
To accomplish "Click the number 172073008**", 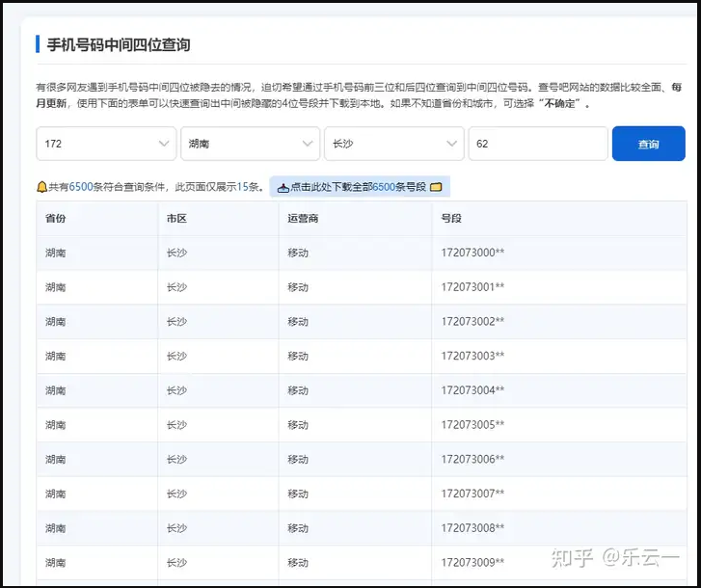I will [472, 527].
